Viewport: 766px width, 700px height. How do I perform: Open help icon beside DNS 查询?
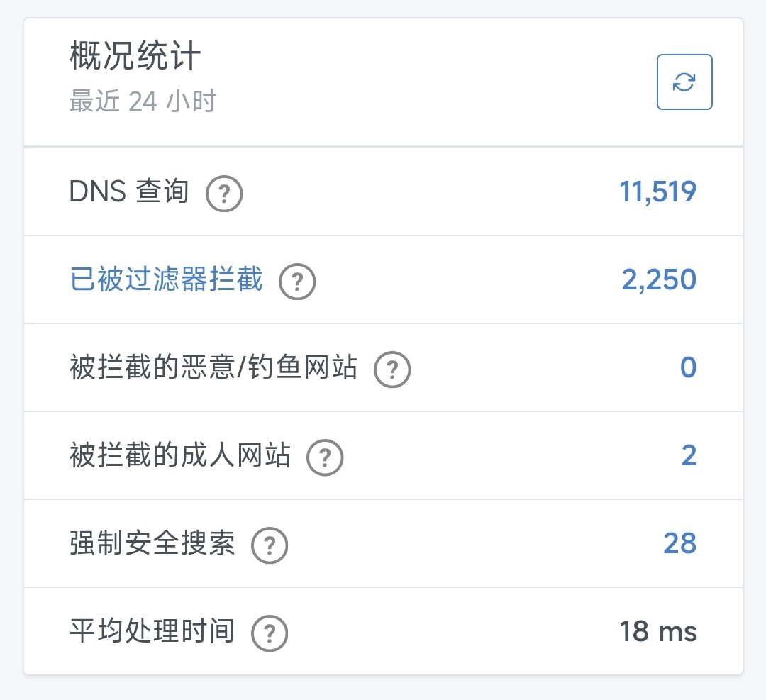(224, 194)
